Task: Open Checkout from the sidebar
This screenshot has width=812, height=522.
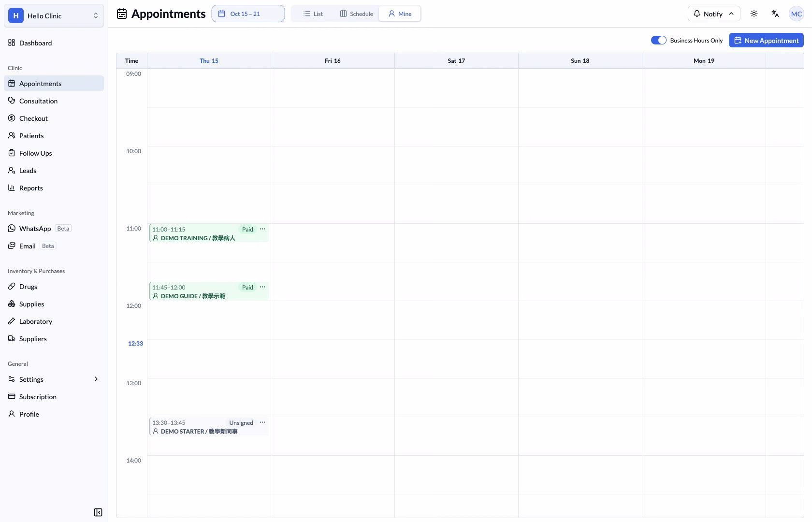Action: pos(54,118)
